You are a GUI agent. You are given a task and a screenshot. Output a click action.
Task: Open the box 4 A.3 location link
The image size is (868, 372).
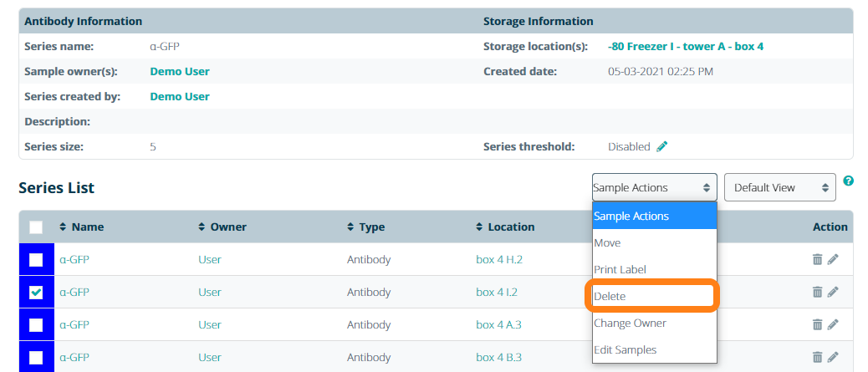click(498, 324)
